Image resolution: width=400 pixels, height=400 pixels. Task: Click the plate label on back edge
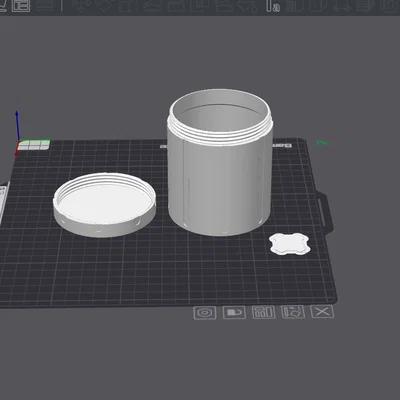coord(282,146)
